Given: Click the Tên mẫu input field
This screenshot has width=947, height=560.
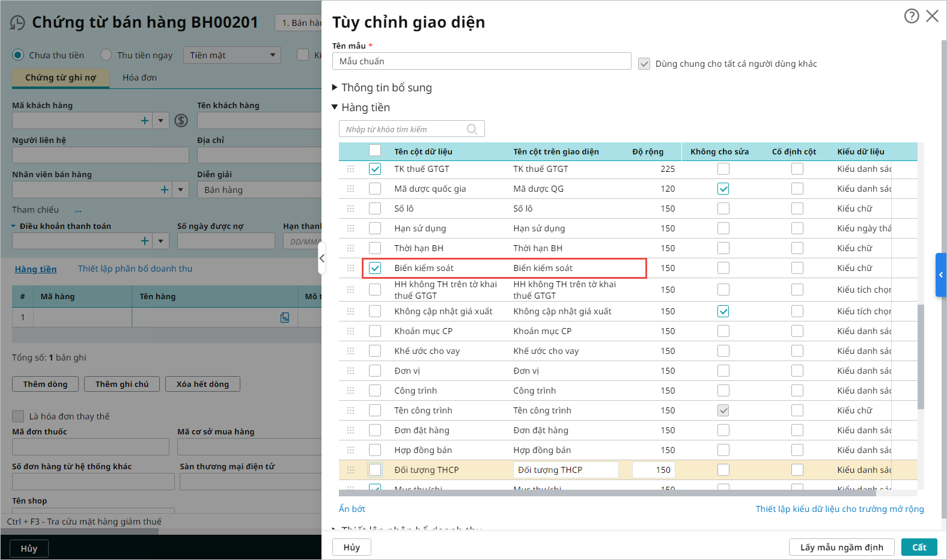Looking at the screenshot, I should coord(481,61).
